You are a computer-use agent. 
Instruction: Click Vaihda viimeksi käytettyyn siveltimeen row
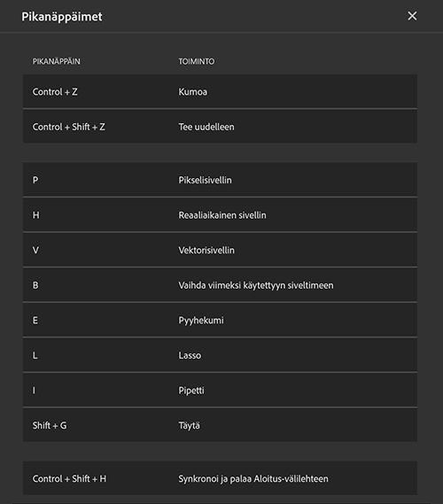[x=220, y=285]
